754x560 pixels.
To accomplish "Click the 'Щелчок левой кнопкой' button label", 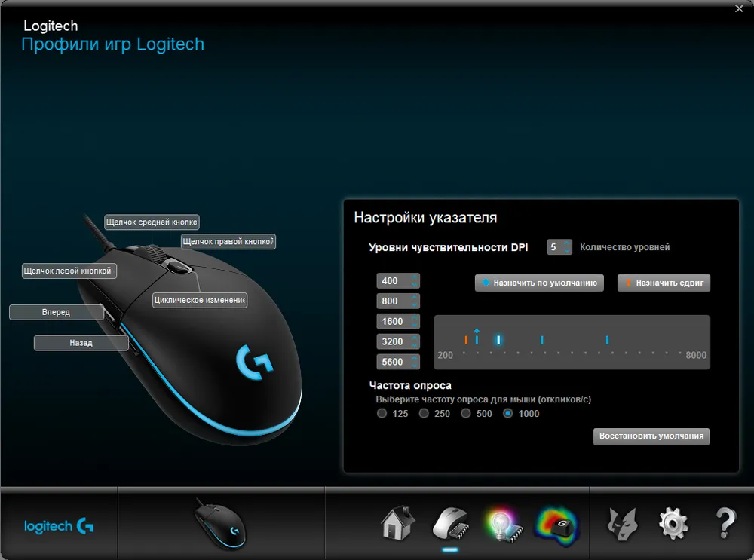I will (x=69, y=271).
